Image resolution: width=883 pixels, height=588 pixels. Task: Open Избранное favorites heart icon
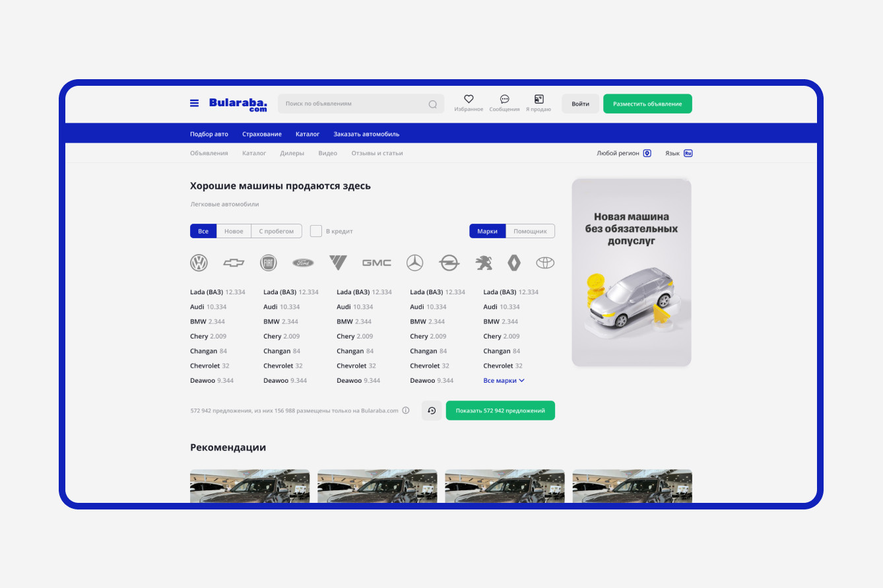click(x=469, y=99)
